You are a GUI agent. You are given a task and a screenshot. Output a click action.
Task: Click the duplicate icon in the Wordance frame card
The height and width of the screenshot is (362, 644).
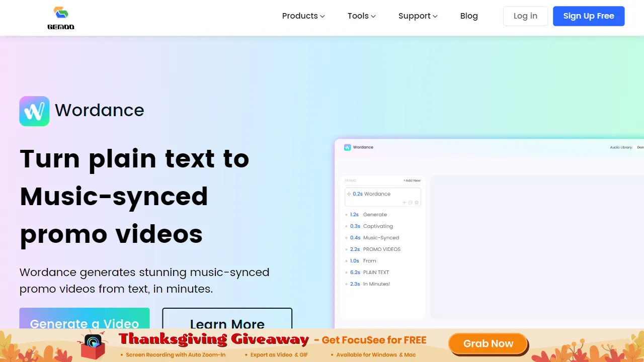pyautogui.click(x=411, y=203)
